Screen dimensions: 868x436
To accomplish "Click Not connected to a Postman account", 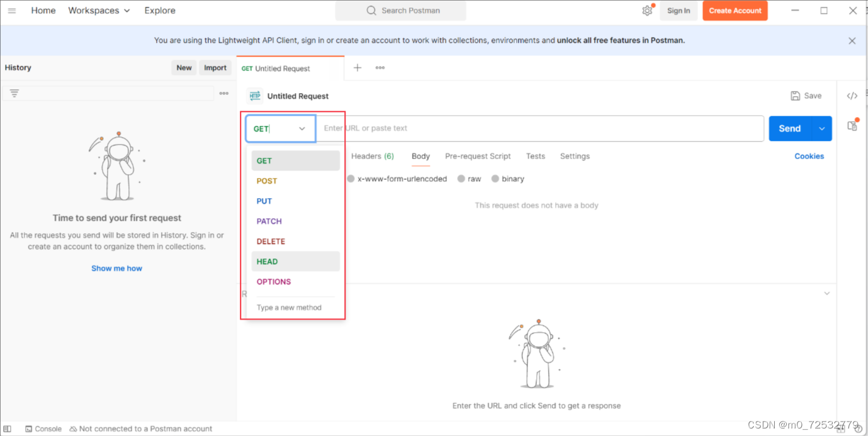I will (141, 429).
